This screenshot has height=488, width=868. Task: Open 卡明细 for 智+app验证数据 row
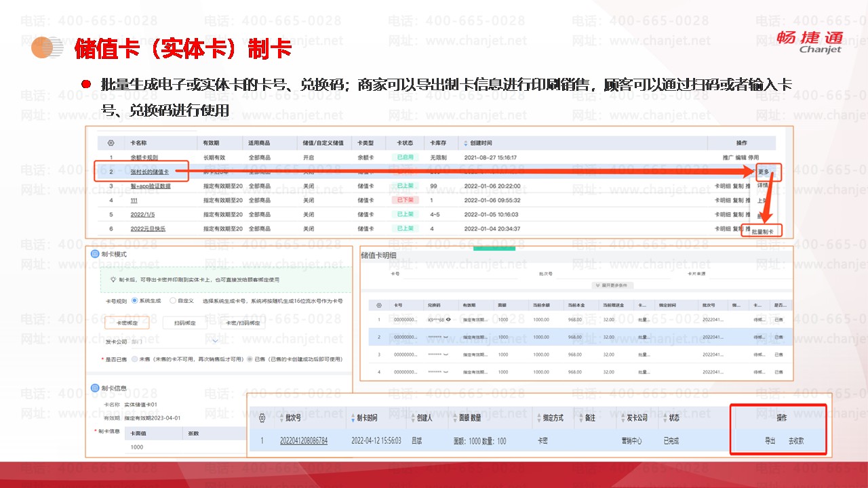(723, 186)
